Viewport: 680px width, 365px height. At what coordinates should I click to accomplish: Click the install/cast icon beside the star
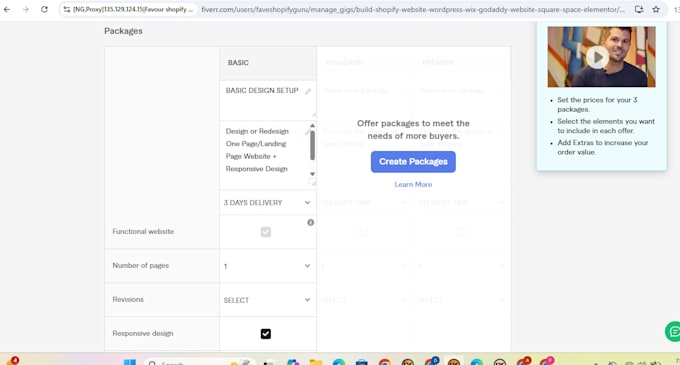tap(639, 9)
